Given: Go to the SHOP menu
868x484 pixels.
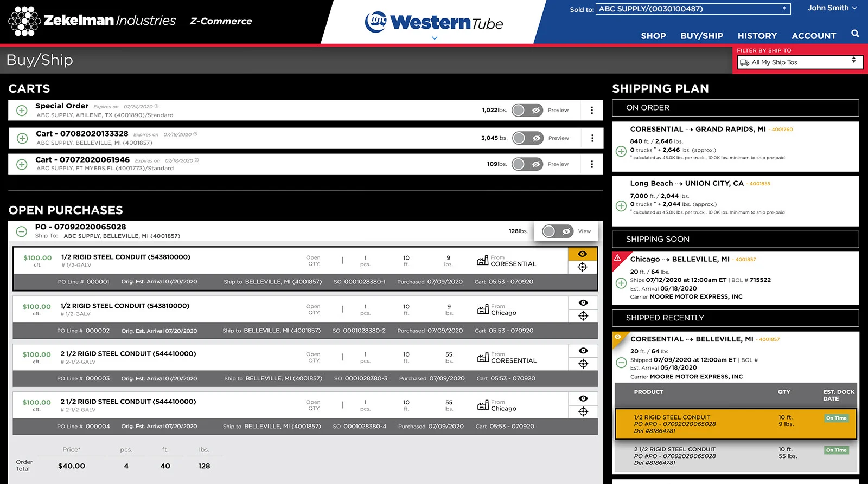Looking at the screenshot, I should pyautogui.click(x=653, y=36).
